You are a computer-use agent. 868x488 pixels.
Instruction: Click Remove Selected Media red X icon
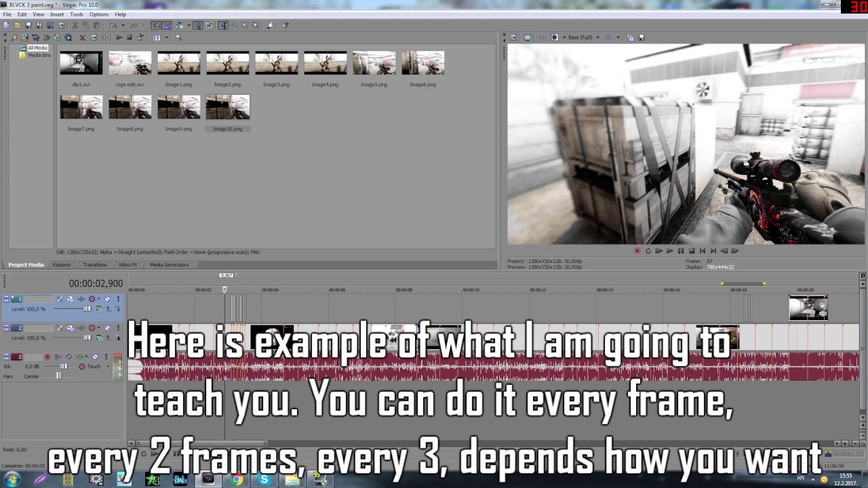coord(82,37)
